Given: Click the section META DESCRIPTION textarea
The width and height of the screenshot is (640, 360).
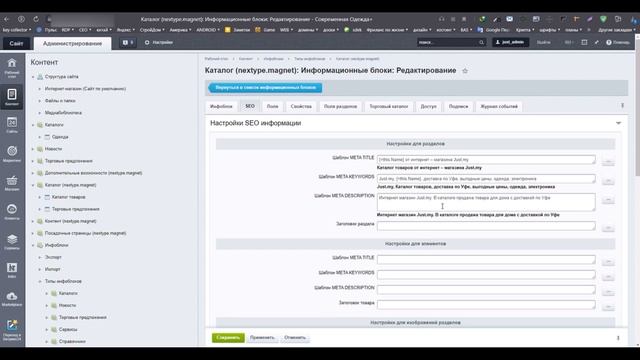Looking at the screenshot, I should tap(486, 202).
